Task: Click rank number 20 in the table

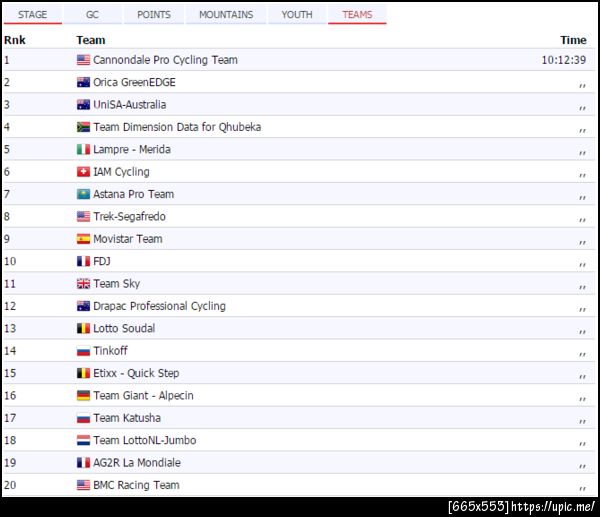Action: click(x=10, y=485)
